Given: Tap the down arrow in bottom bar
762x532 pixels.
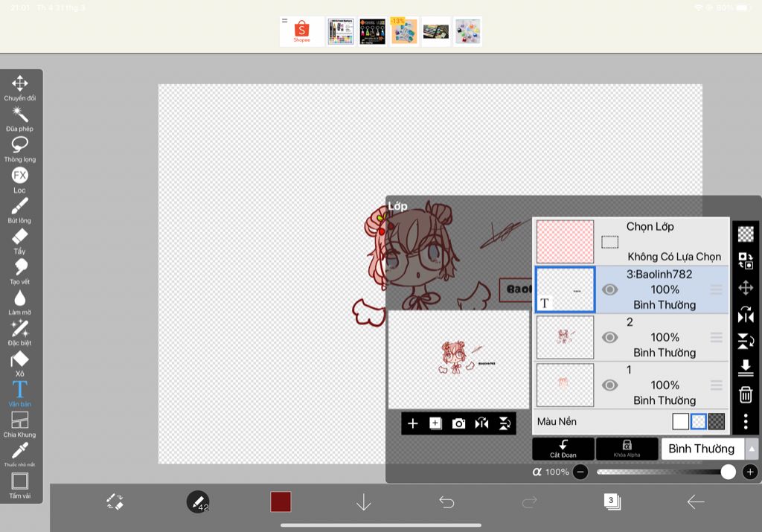Looking at the screenshot, I should [x=363, y=502].
